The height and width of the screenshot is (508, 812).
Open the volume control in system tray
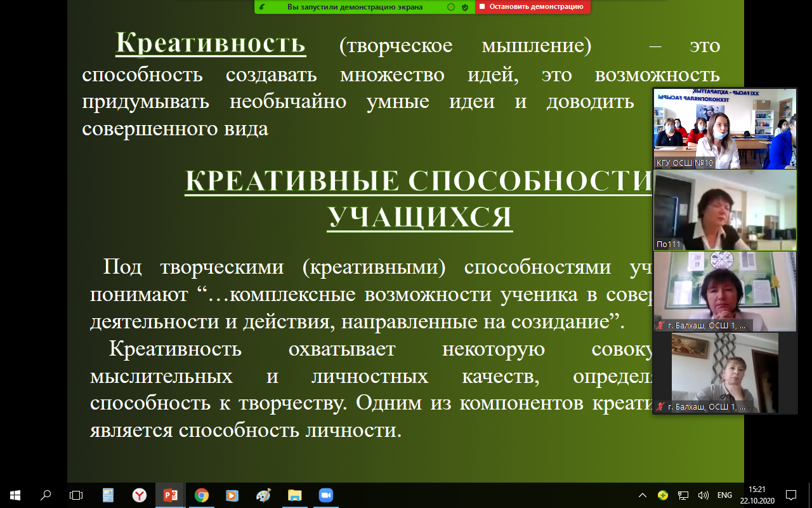coord(703,495)
